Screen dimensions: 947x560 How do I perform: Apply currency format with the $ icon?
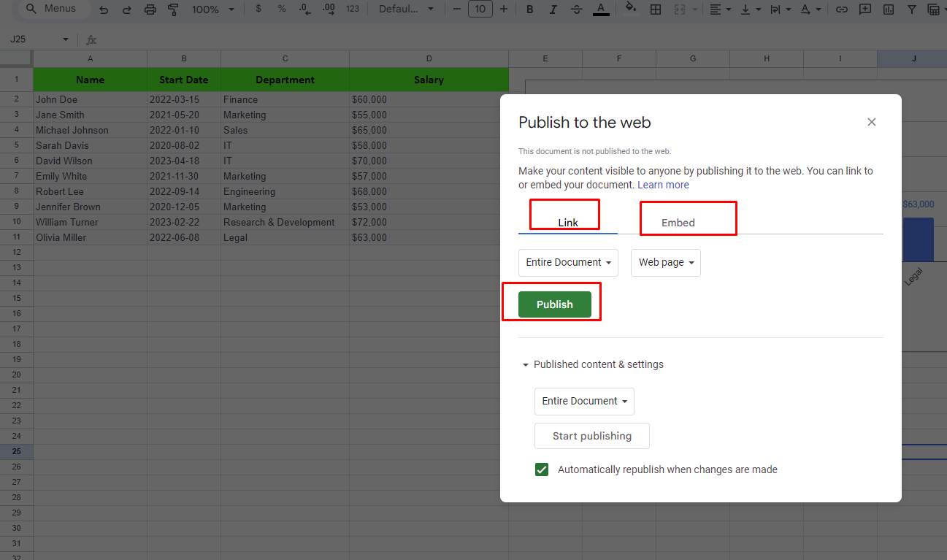tap(258, 9)
